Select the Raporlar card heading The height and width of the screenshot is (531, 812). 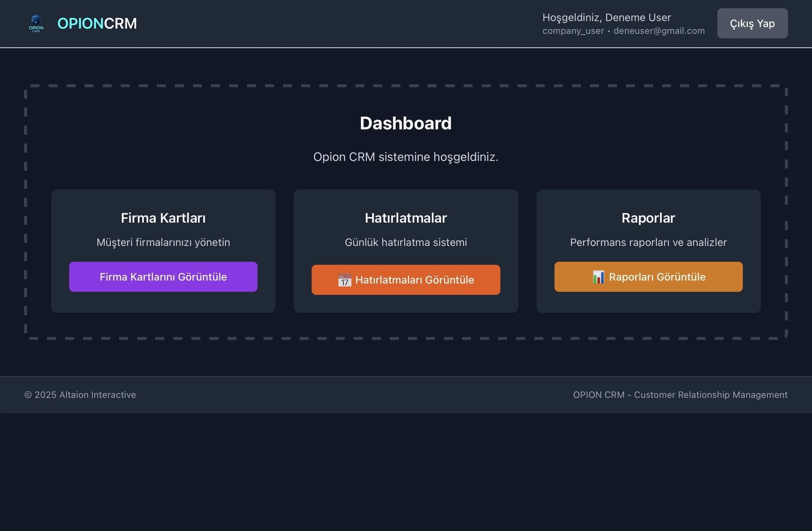click(x=648, y=218)
